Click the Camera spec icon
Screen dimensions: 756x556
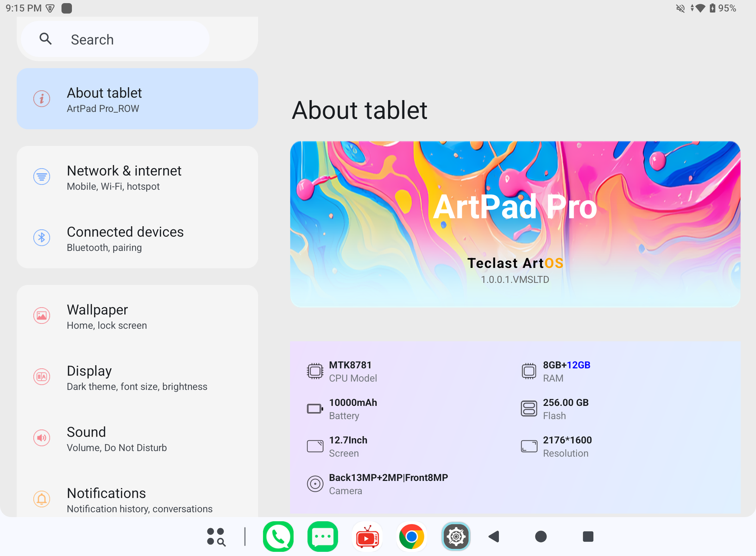click(x=315, y=484)
